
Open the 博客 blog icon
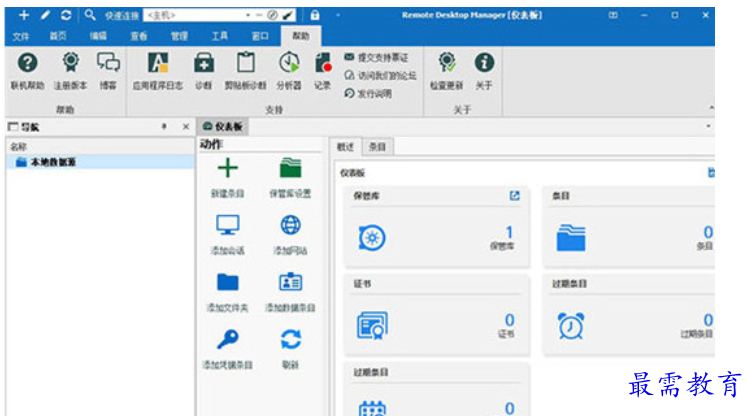(108, 63)
